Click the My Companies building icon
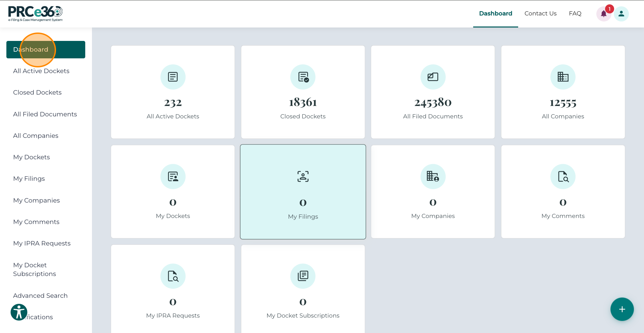This screenshot has height=333, width=644. (433, 176)
